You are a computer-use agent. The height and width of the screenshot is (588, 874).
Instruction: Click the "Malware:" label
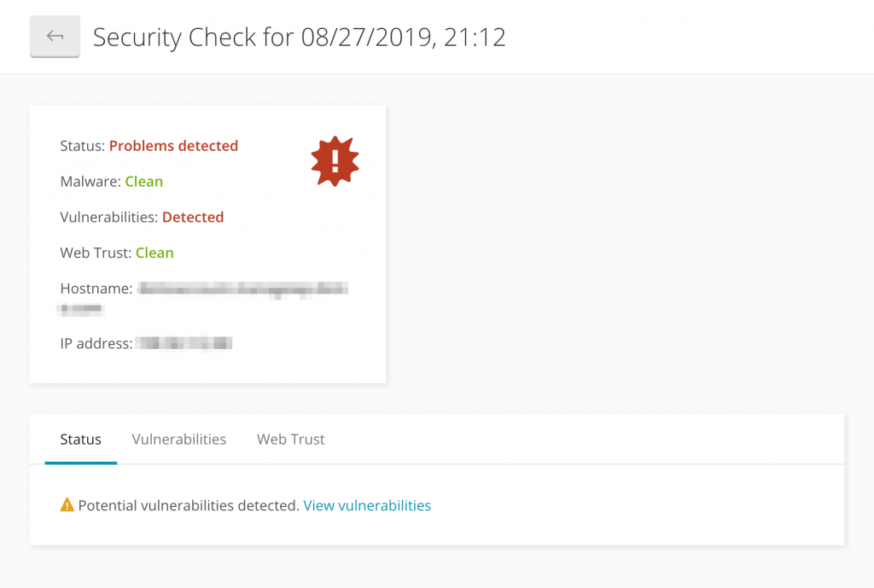tap(90, 182)
